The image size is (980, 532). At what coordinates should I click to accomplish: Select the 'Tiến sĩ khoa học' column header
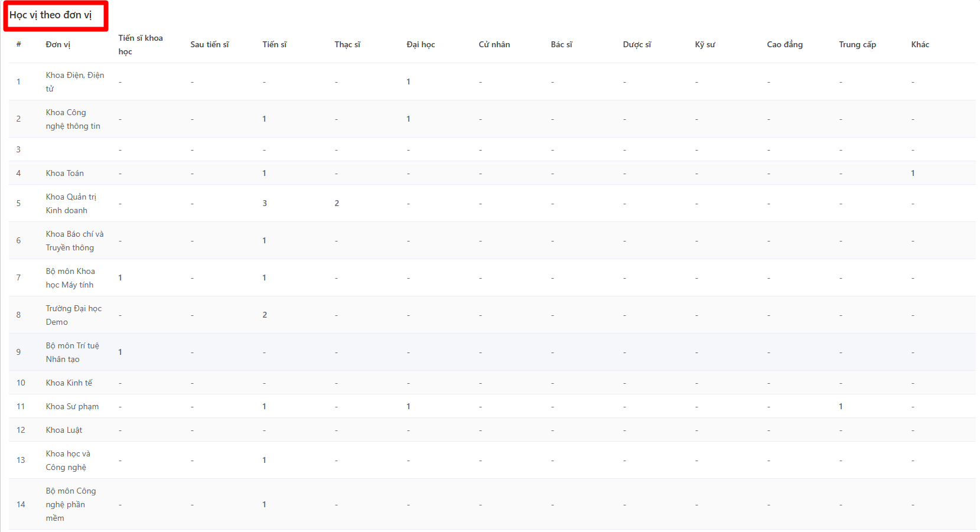[x=141, y=45]
